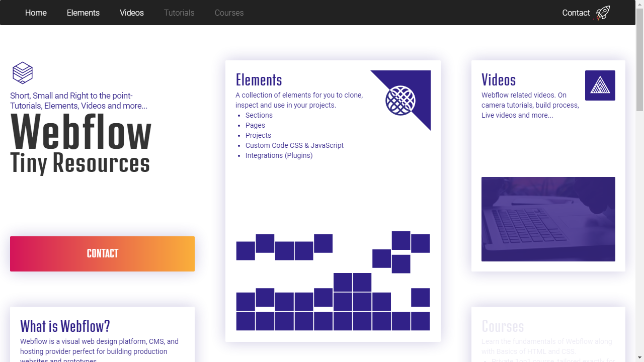Open Elements from the navigation bar
The width and height of the screenshot is (644, 362).
tap(83, 13)
